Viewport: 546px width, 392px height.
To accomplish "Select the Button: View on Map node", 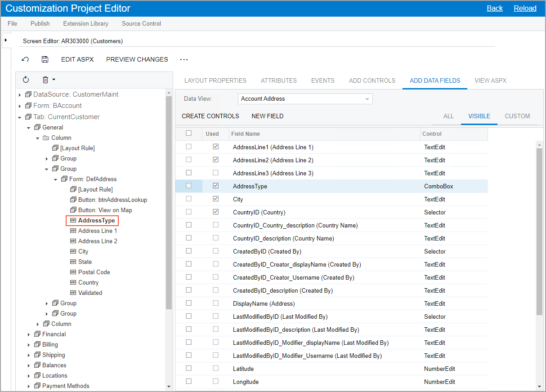I will click(105, 210).
